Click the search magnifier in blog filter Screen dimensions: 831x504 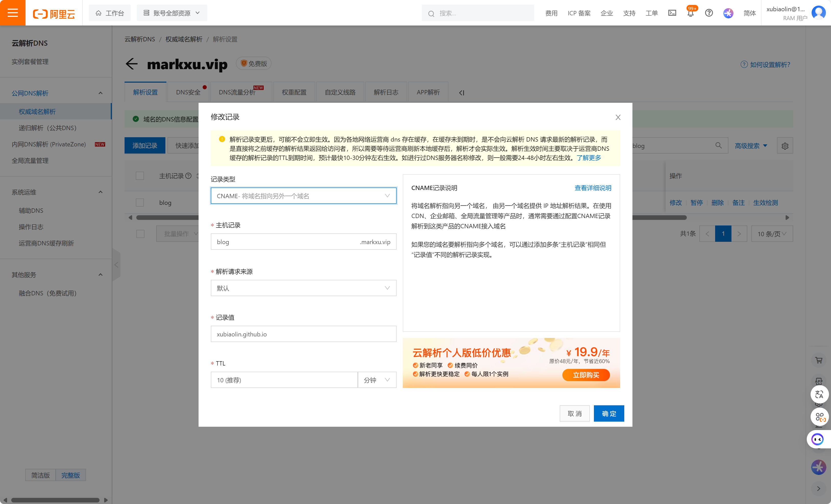718,145
